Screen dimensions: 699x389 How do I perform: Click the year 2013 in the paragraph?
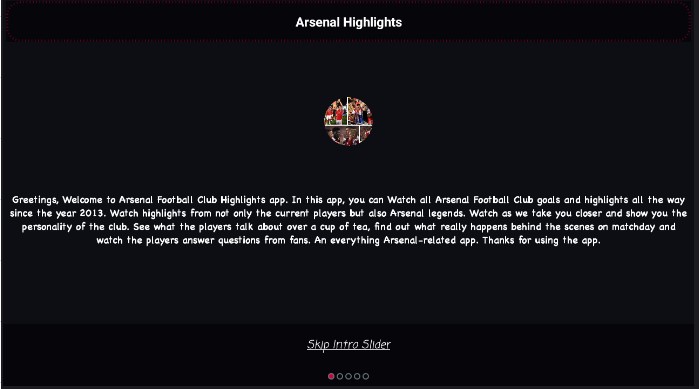click(x=92, y=213)
